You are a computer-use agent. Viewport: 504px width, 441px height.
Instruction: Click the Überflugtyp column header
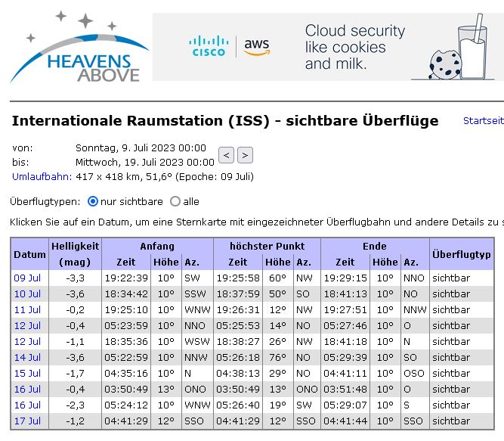coord(462,254)
